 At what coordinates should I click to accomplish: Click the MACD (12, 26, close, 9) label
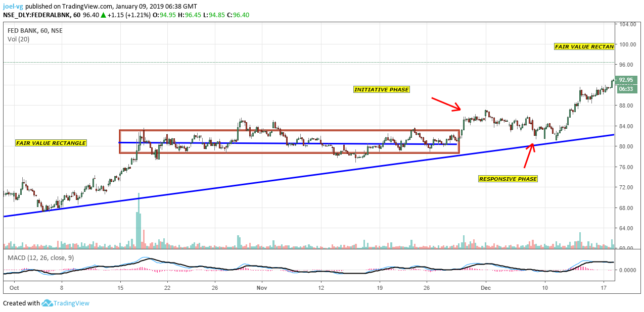[39, 257]
